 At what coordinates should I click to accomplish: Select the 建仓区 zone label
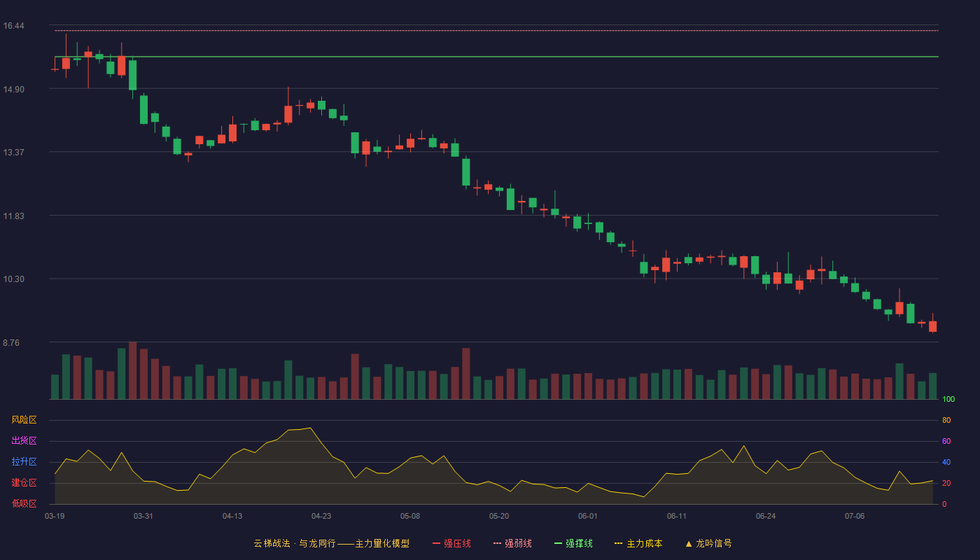[24, 483]
